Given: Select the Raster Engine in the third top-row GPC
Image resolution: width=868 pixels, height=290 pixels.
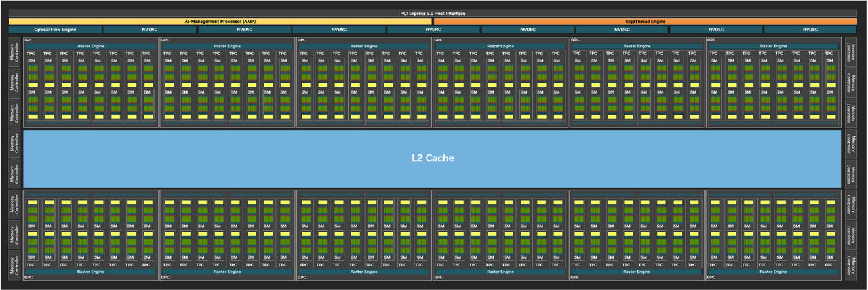Looking at the screenshot, I should (x=363, y=46).
